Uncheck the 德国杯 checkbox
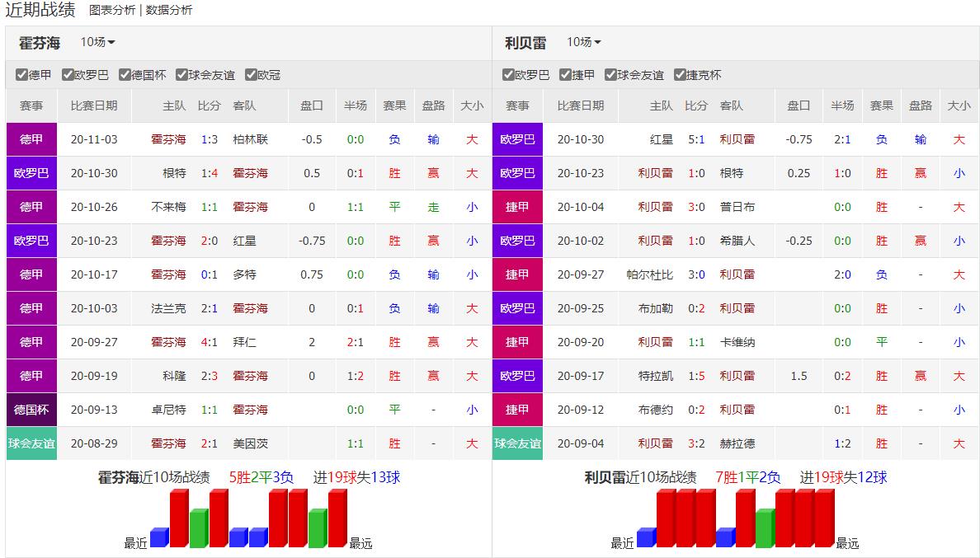This screenshot has width=980, height=558. click(x=125, y=75)
